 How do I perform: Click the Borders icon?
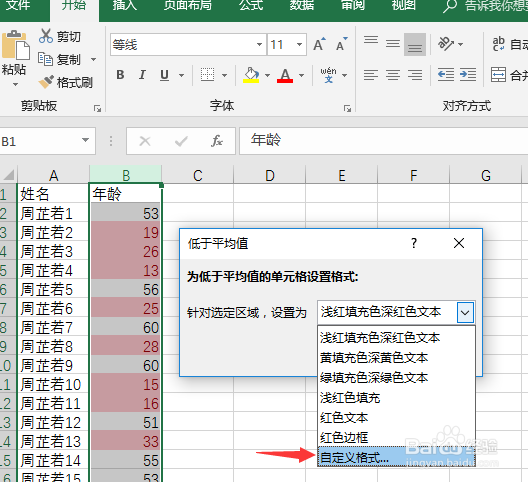tap(207, 75)
